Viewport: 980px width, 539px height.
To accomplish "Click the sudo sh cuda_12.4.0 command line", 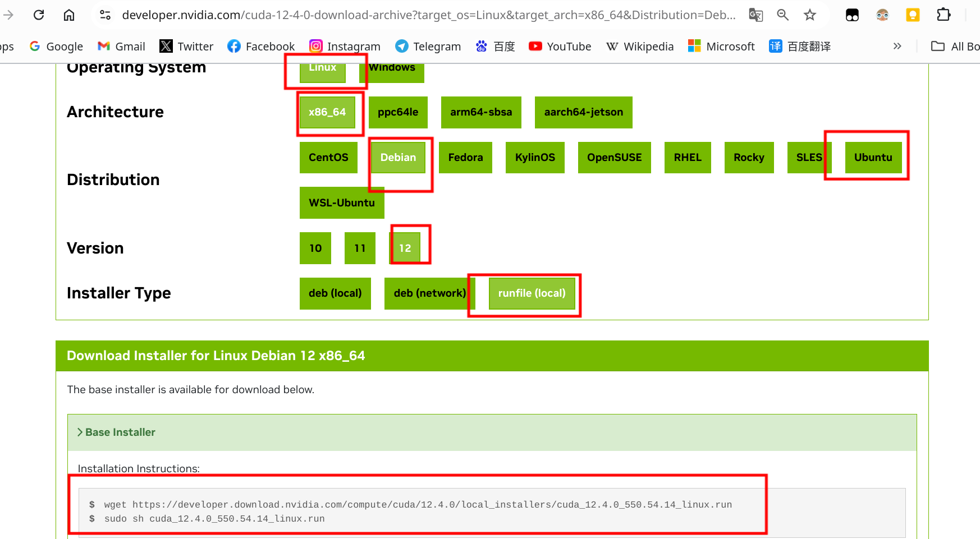I will click(x=214, y=519).
